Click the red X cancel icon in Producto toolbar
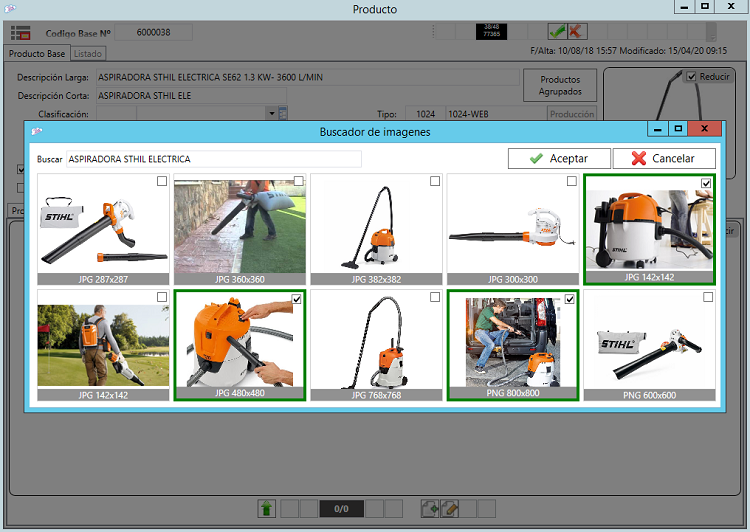Viewport: 750px width, 532px height. pyautogui.click(x=576, y=32)
